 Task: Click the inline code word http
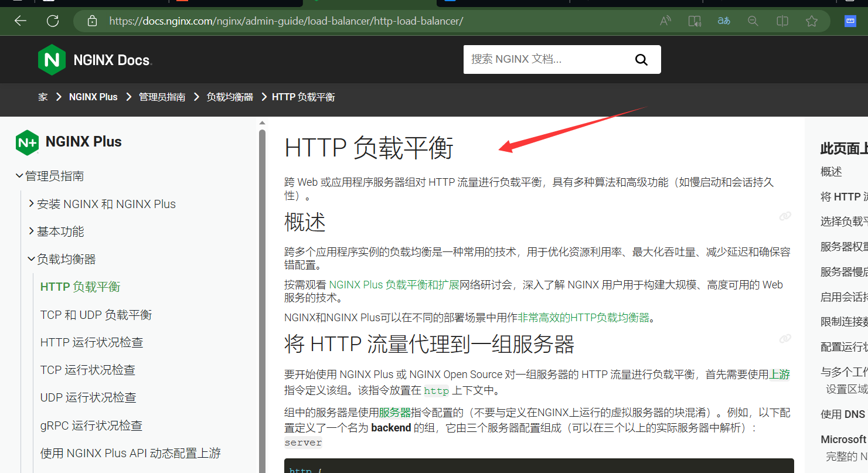point(436,391)
